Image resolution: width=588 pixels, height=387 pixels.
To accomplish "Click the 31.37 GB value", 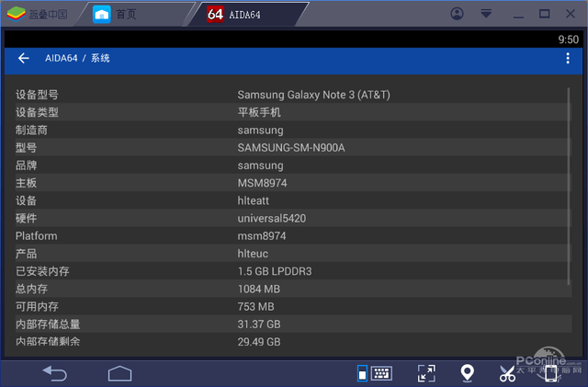I will 259,324.
